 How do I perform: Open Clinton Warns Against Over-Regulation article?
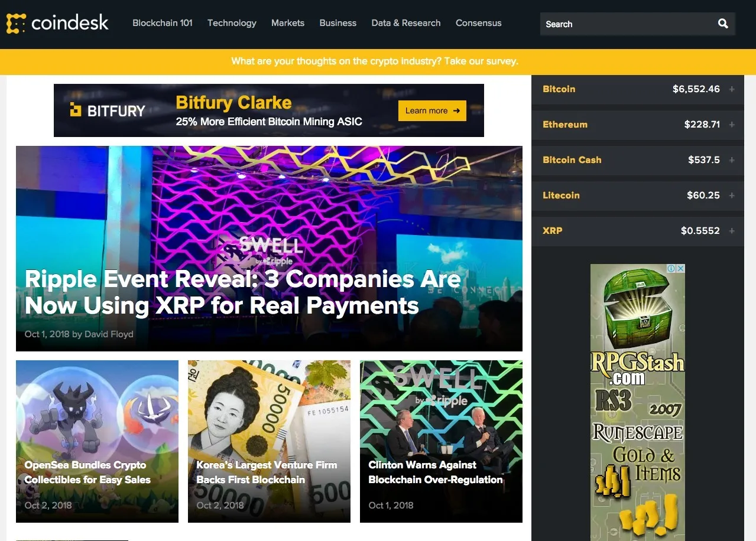[441, 441]
